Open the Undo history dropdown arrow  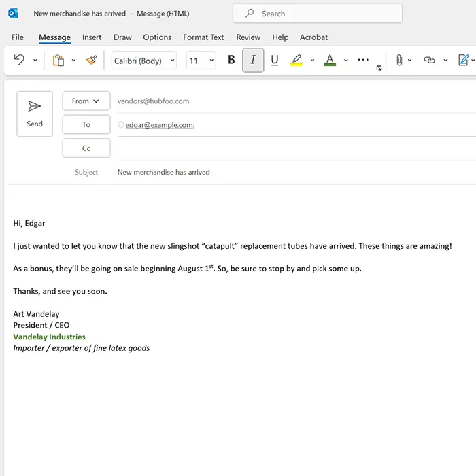tap(35, 60)
